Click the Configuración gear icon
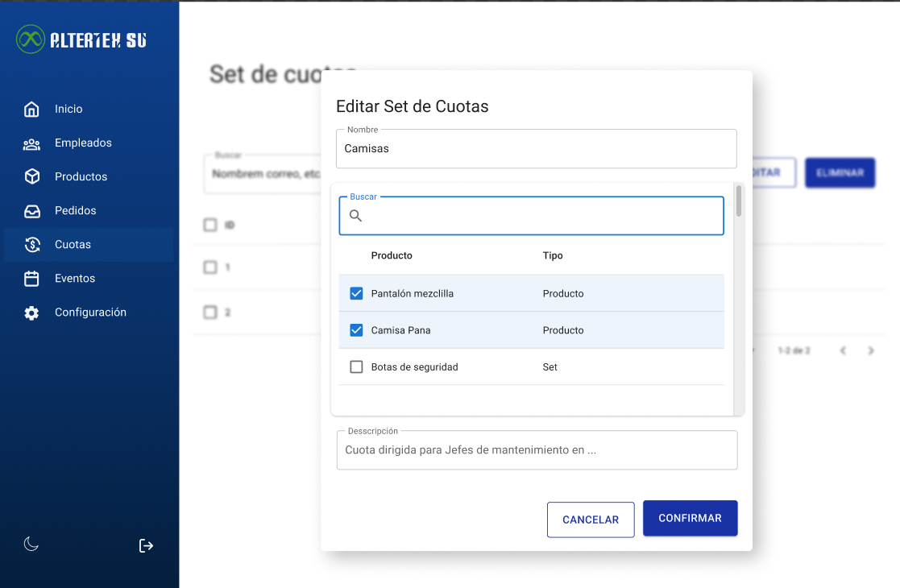The width and height of the screenshot is (900, 588). (x=31, y=313)
